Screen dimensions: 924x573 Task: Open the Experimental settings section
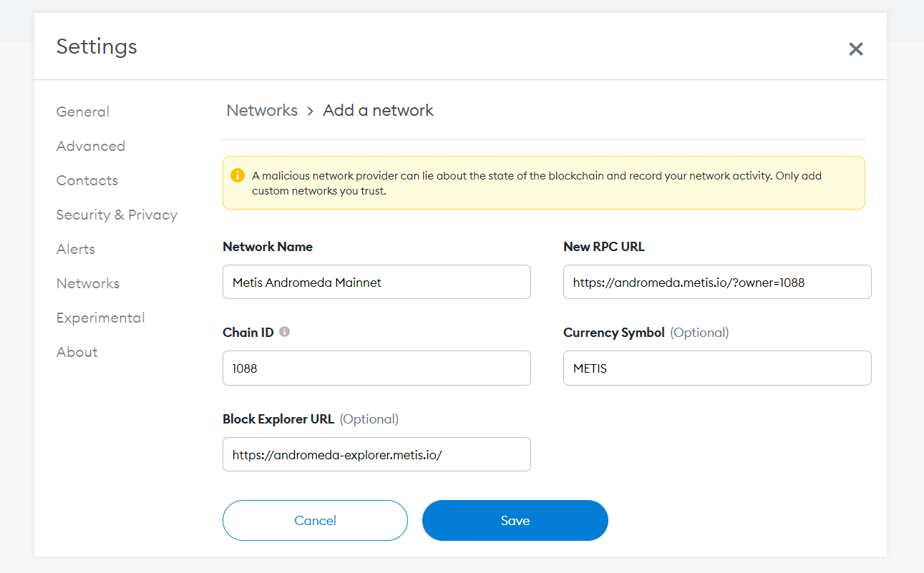pos(101,318)
